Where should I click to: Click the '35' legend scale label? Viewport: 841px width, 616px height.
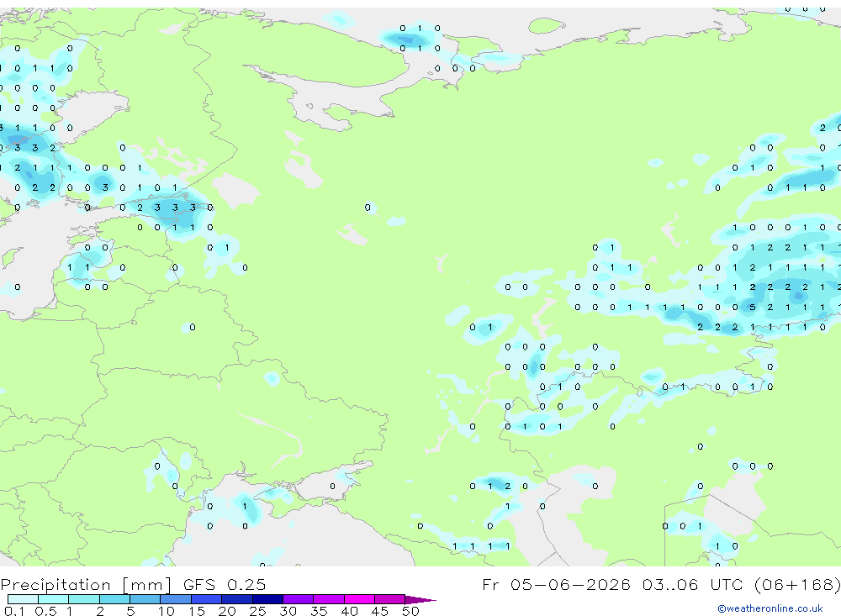tap(319, 611)
